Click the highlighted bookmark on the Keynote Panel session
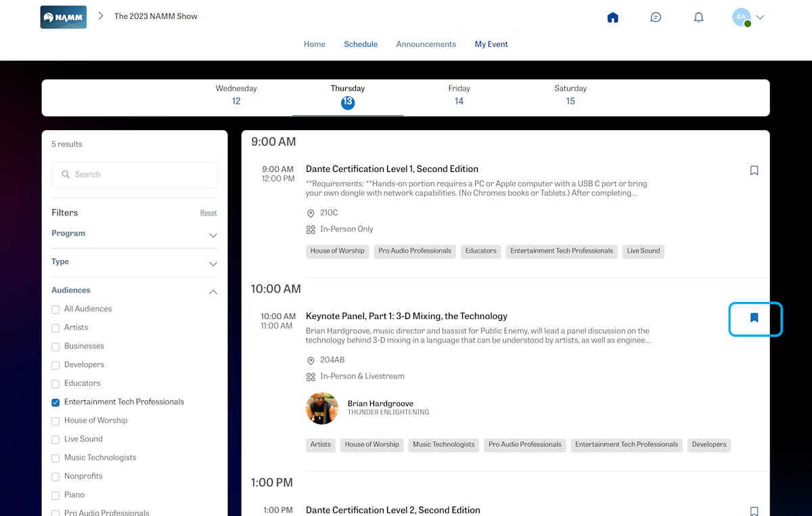 pos(754,318)
